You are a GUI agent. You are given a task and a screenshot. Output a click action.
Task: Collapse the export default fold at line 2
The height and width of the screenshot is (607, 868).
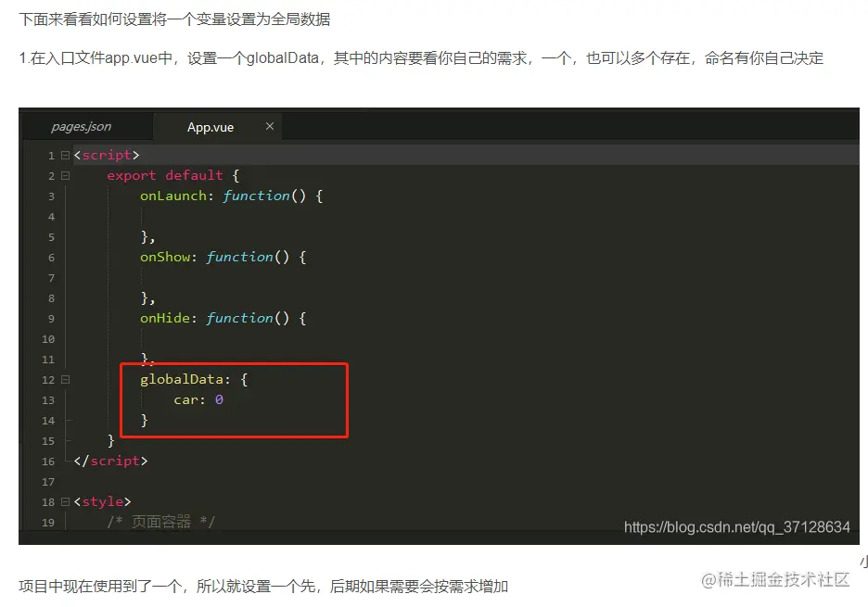65,176
